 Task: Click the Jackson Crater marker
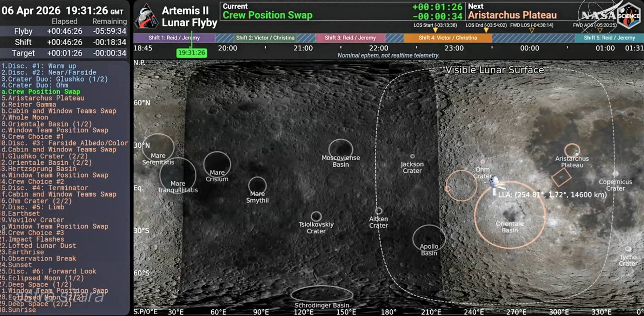pos(412,156)
